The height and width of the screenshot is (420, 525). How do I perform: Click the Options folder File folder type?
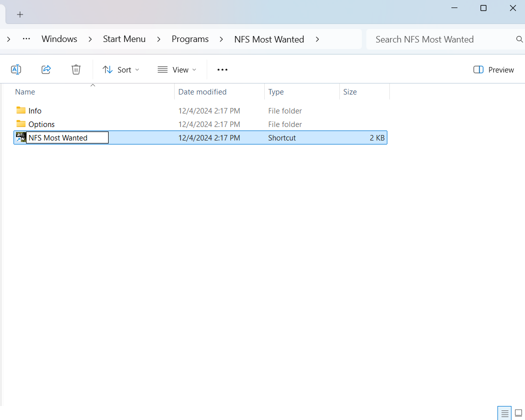[285, 124]
